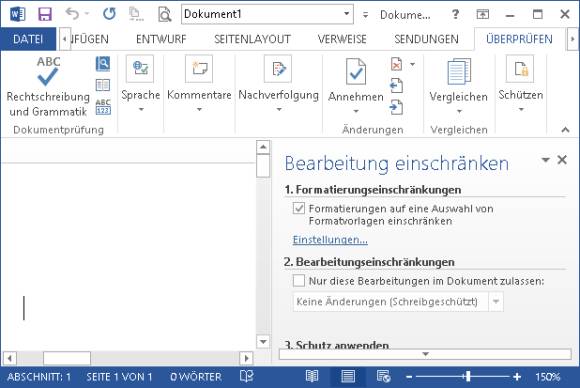Open task pane options for Bearbeitung einschränken

pyautogui.click(x=545, y=160)
